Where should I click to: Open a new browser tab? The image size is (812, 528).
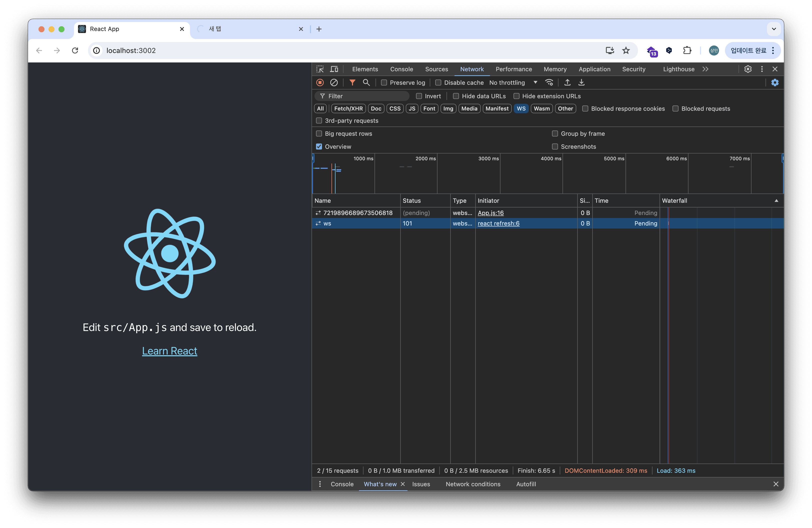[319, 29]
